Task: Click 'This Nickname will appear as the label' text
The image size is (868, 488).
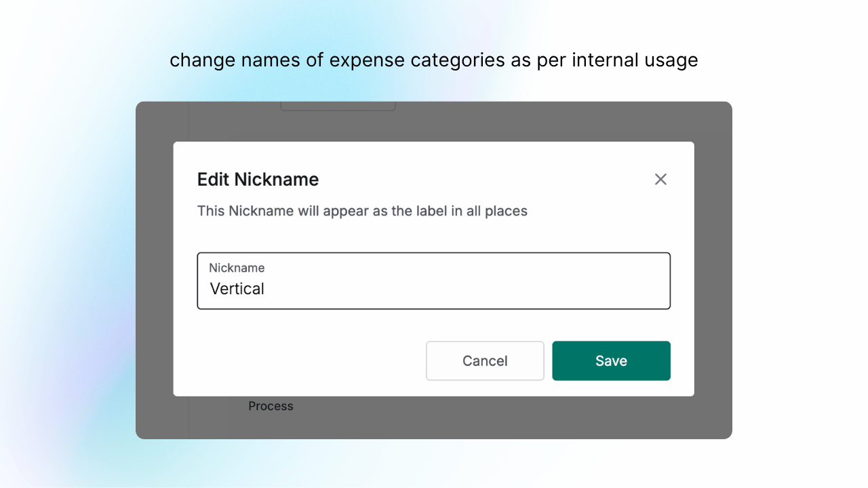Action: pyautogui.click(x=362, y=211)
